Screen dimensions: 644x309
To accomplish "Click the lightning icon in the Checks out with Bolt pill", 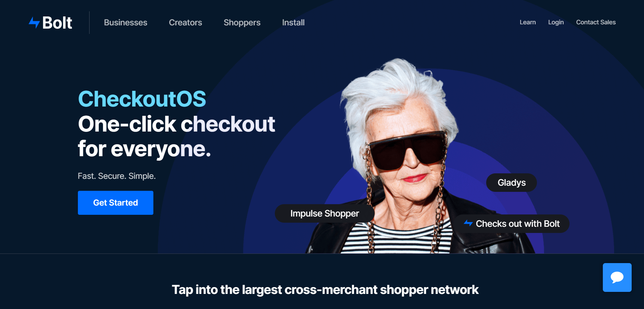I will (468, 223).
